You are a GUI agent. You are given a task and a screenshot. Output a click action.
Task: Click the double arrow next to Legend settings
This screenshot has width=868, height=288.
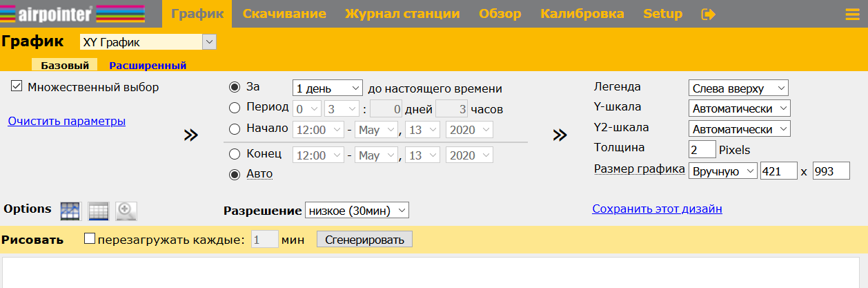[560, 135]
